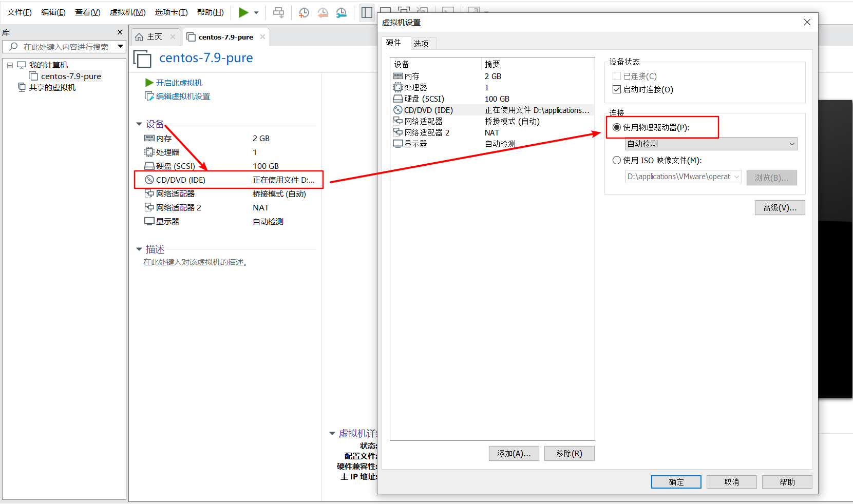Collapse the 我的计算机 tree node
This screenshot has width=853, height=504.
10,65
